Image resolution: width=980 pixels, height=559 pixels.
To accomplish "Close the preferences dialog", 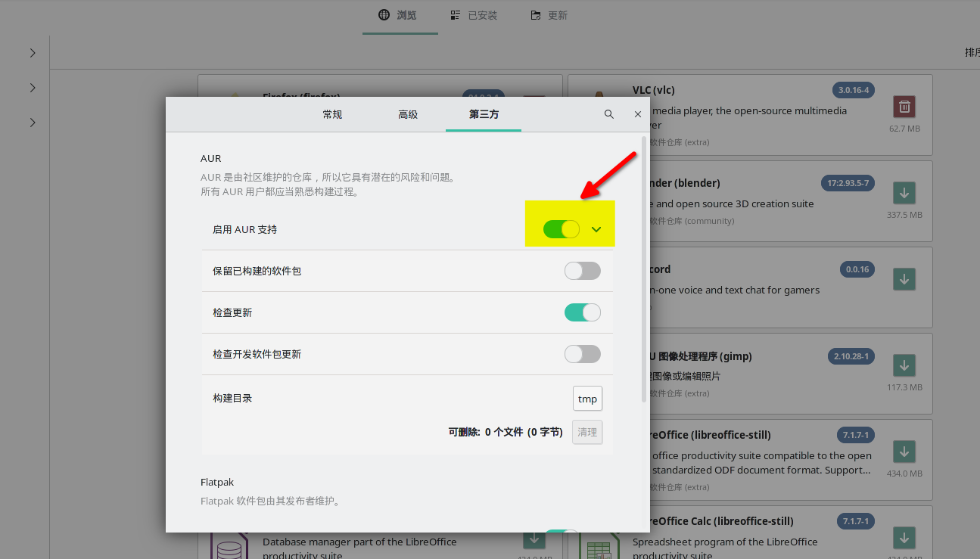I will pyautogui.click(x=638, y=114).
